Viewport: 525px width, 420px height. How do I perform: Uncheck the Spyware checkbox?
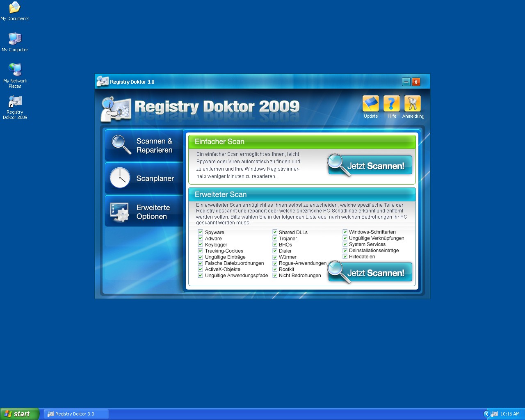[201, 232]
